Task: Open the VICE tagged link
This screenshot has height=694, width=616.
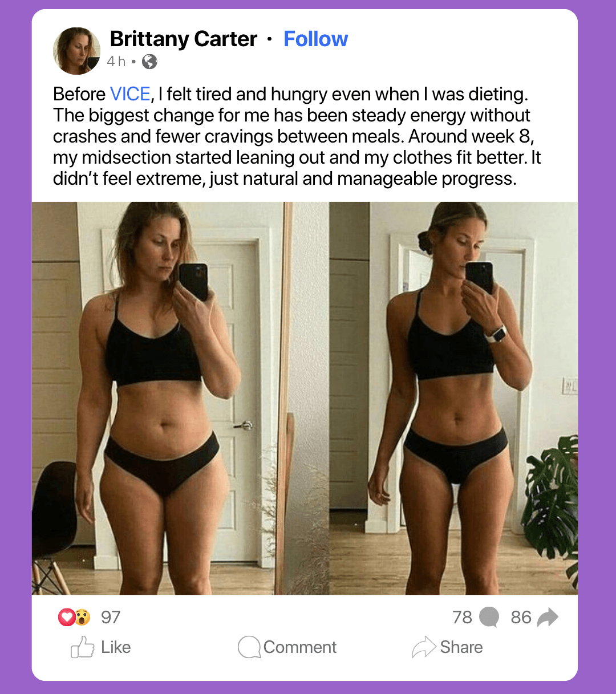Action: (x=130, y=94)
